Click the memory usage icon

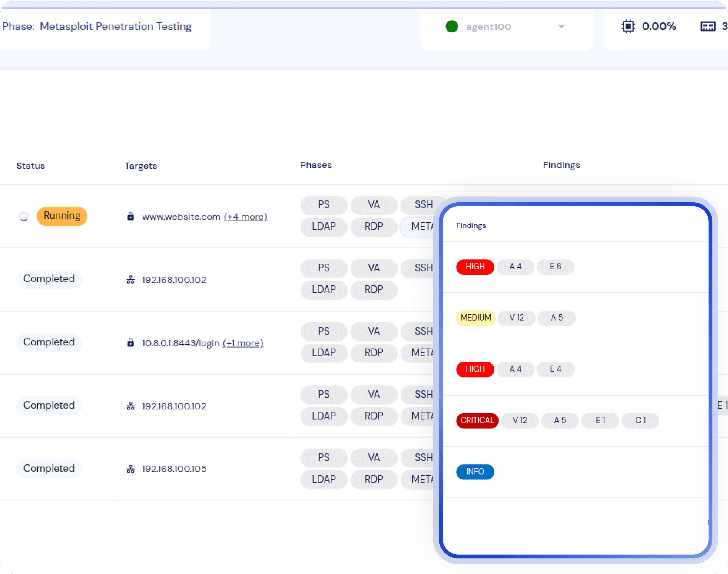tap(708, 27)
